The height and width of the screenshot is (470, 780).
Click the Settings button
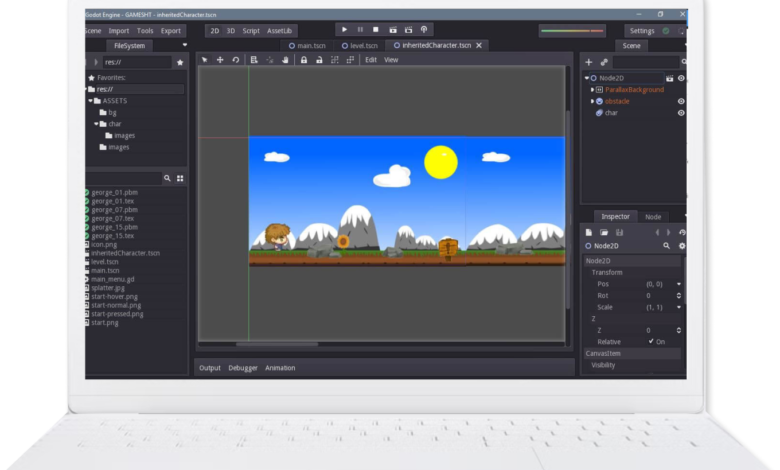[x=641, y=31]
